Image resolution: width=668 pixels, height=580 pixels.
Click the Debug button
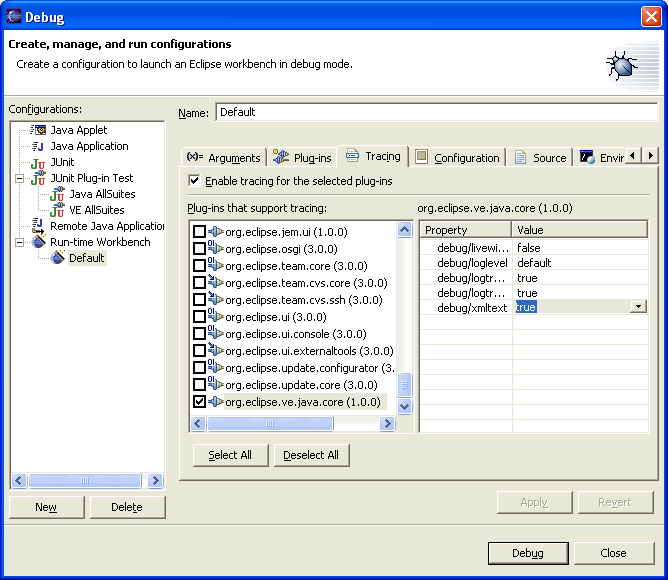528,553
